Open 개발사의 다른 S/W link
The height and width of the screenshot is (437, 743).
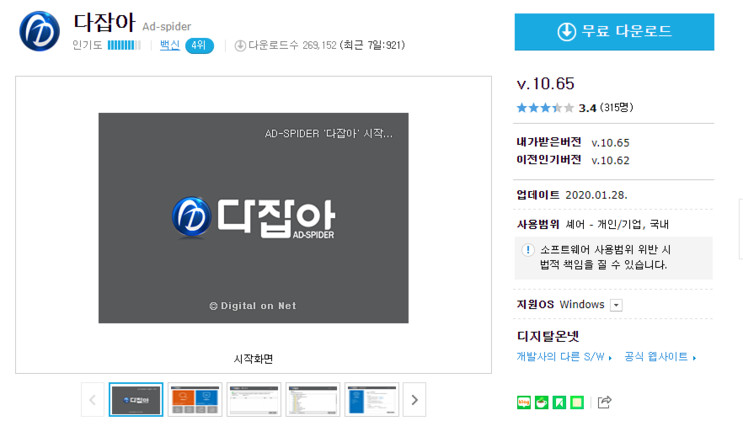coord(563,357)
